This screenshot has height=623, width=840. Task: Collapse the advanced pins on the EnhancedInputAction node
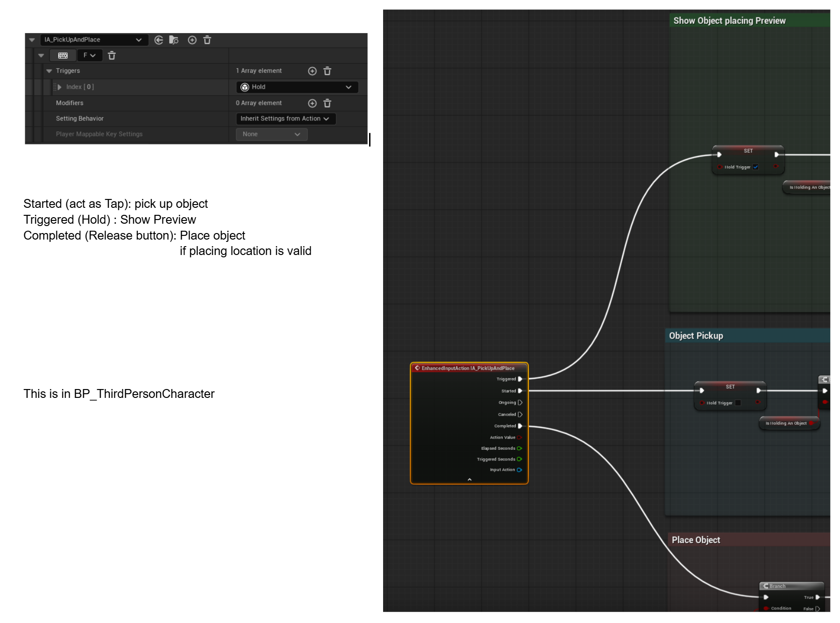(x=470, y=480)
